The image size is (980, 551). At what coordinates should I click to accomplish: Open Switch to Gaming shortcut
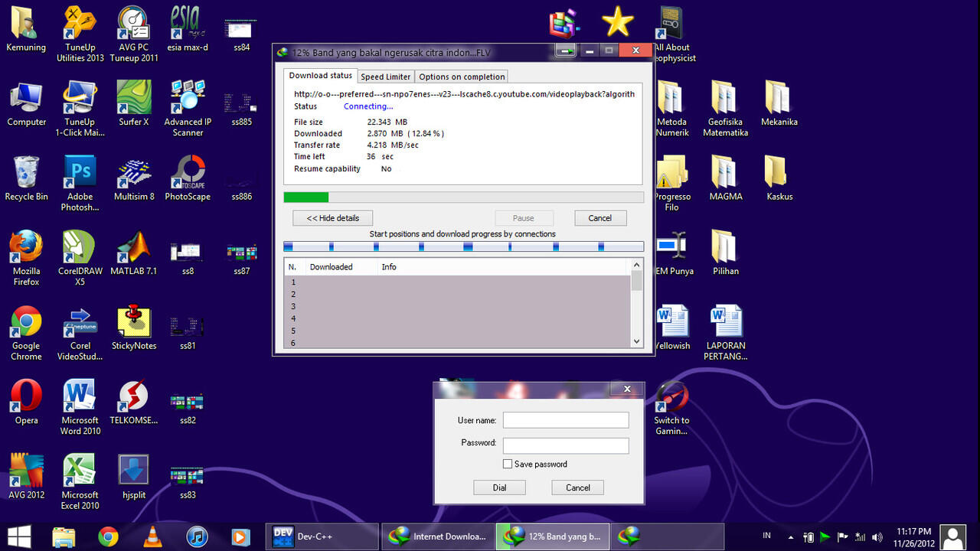pyautogui.click(x=671, y=408)
